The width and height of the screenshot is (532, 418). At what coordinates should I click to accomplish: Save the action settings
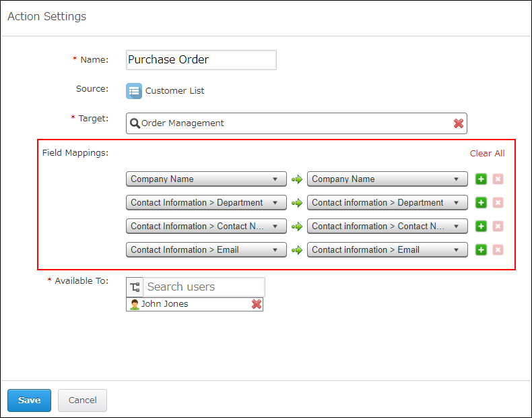coord(29,400)
